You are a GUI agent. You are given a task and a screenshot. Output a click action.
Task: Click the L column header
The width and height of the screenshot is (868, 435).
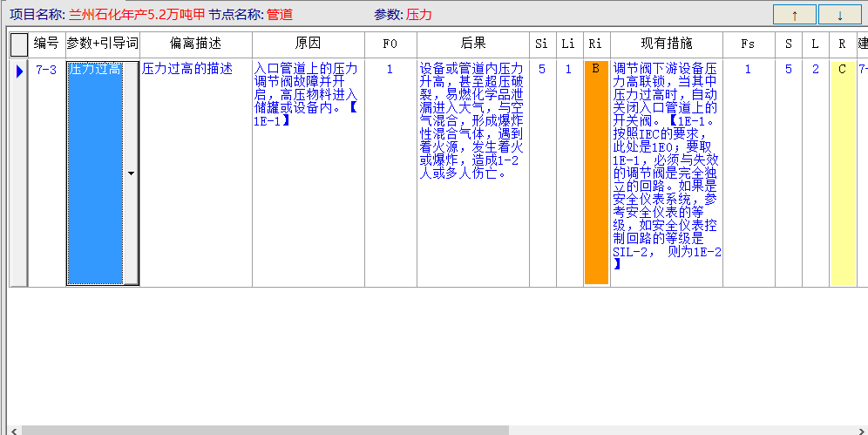[x=816, y=44]
